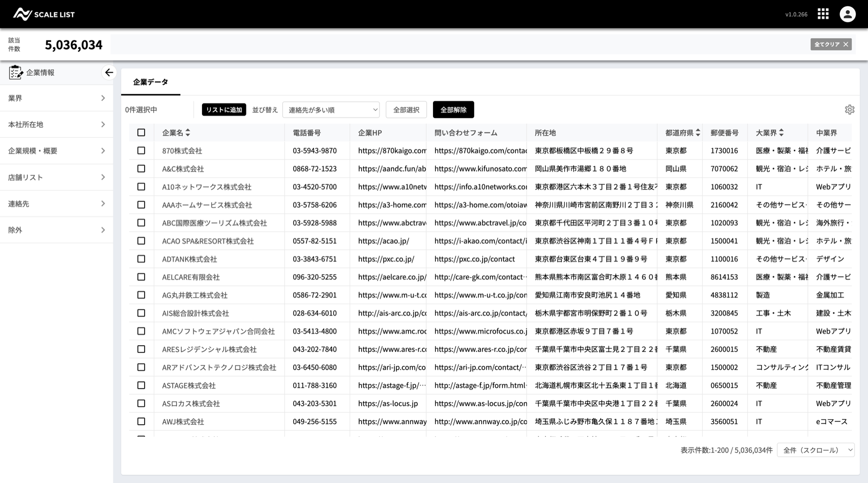Click company name ABC国際医療ツーリズム株式会社
The width and height of the screenshot is (868, 483).
(x=215, y=223)
